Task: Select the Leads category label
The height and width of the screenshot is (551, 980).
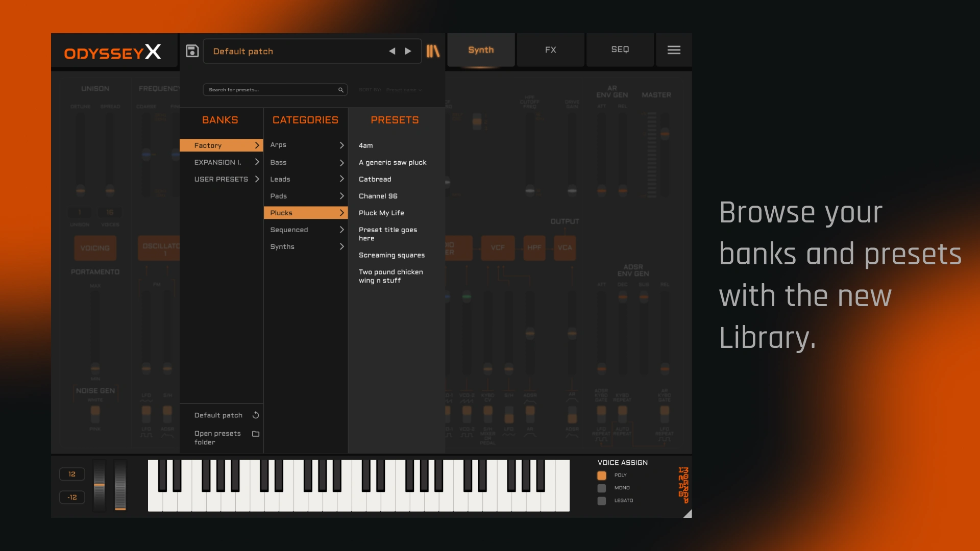Action: 280,179
